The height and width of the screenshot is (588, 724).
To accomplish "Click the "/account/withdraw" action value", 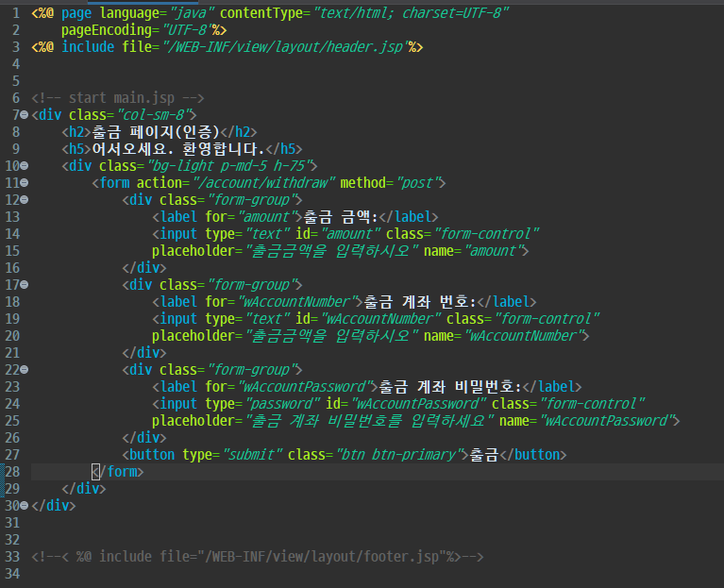I will click(x=262, y=183).
